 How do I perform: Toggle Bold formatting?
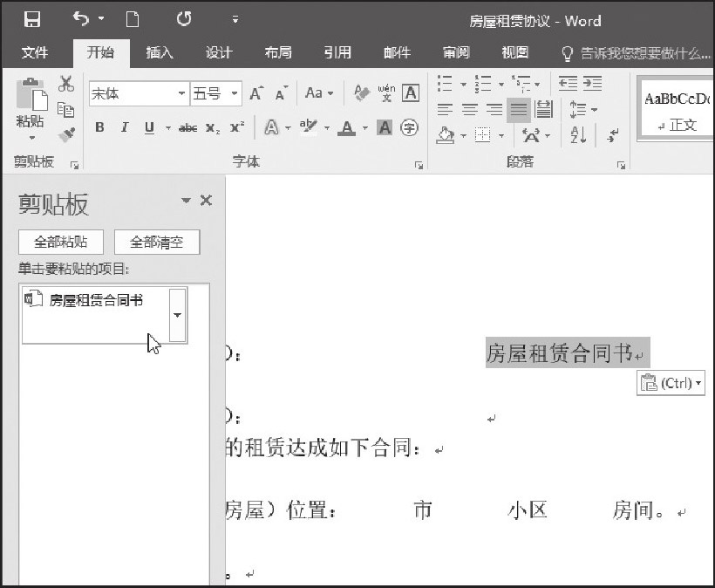click(x=99, y=128)
